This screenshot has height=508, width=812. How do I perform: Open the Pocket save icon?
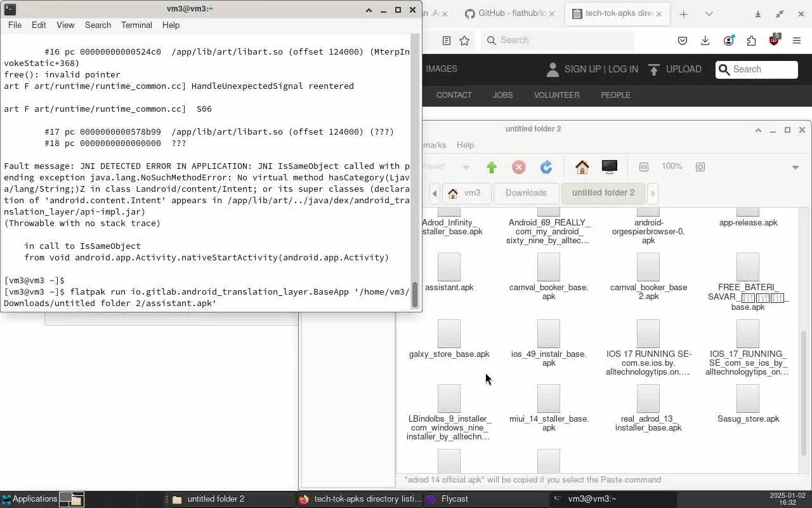coord(683,40)
